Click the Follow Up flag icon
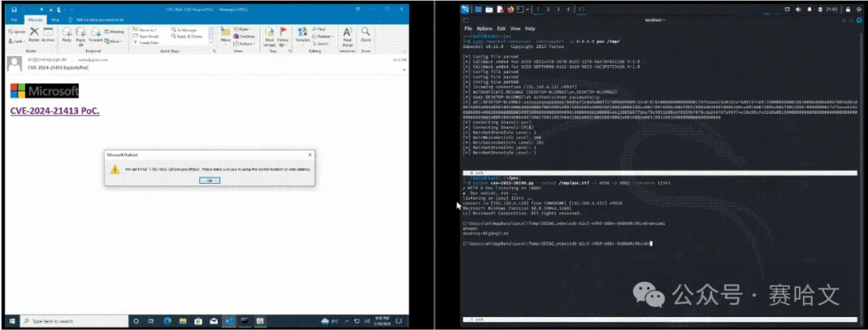This screenshot has width=868, height=330. pos(284,36)
